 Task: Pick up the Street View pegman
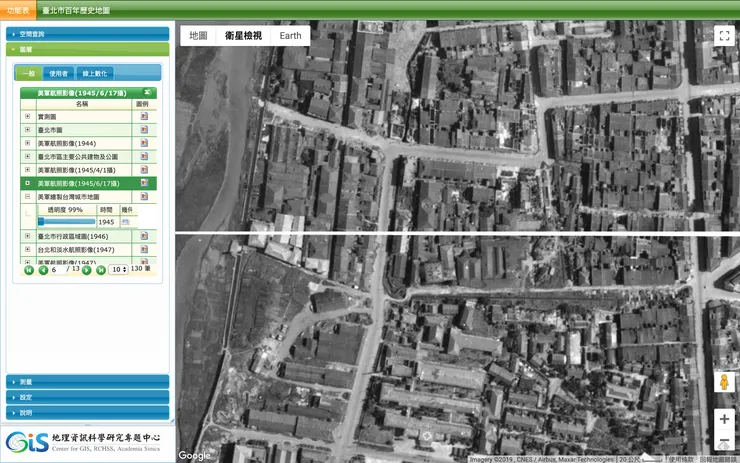click(x=724, y=382)
